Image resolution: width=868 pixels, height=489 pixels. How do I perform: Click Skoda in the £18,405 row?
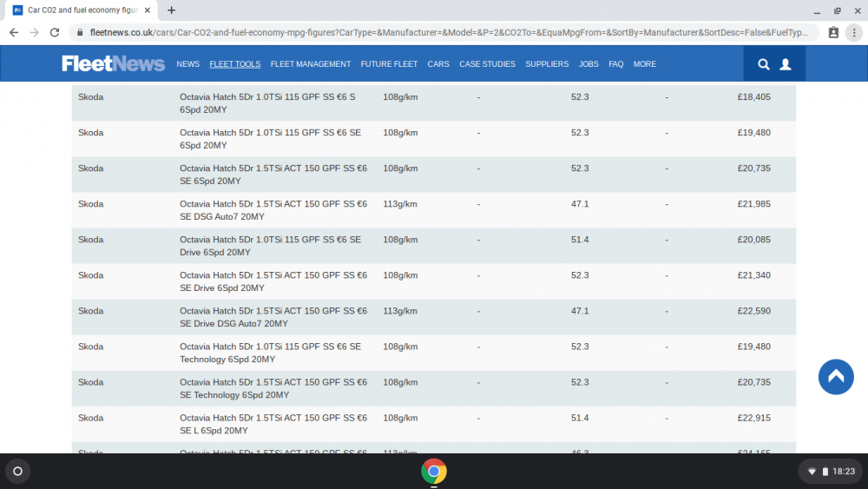click(91, 97)
